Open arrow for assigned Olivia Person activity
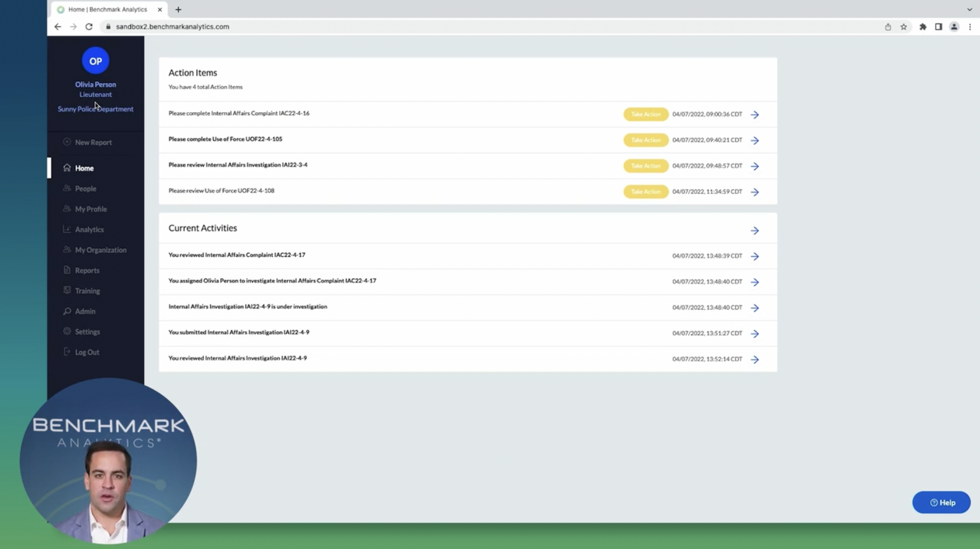 pyautogui.click(x=755, y=282)
